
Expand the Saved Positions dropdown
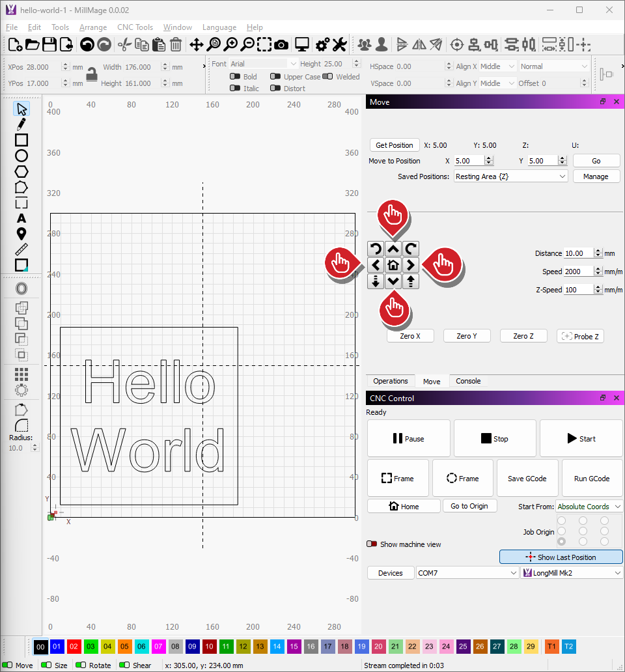(x=510, y=176)
